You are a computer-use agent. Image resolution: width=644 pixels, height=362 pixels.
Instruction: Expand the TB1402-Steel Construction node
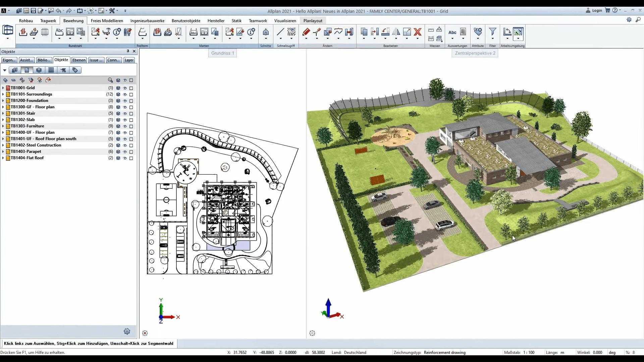[x=3, y=145]
